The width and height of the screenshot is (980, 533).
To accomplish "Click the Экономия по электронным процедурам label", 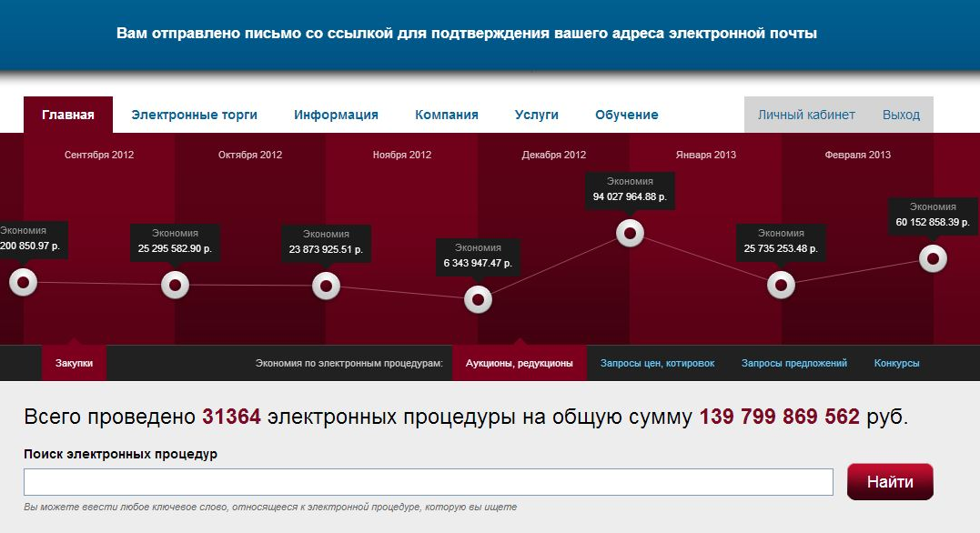I will click(x=349, y=363).
